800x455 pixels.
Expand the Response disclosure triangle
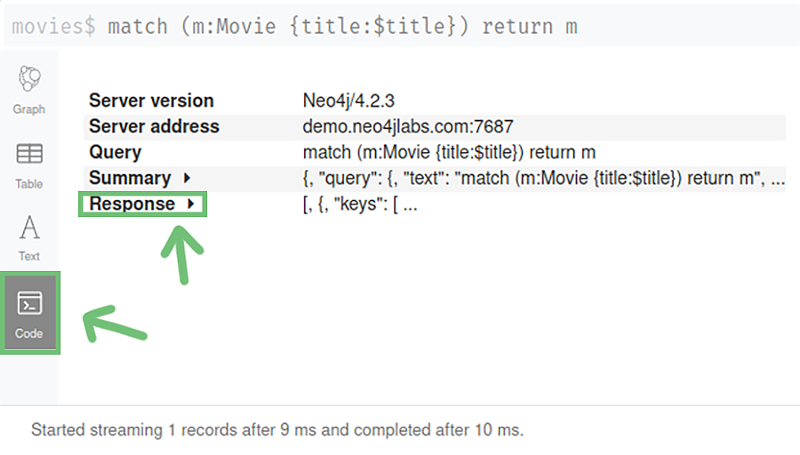pyautogui.click(x=191, y=204)
